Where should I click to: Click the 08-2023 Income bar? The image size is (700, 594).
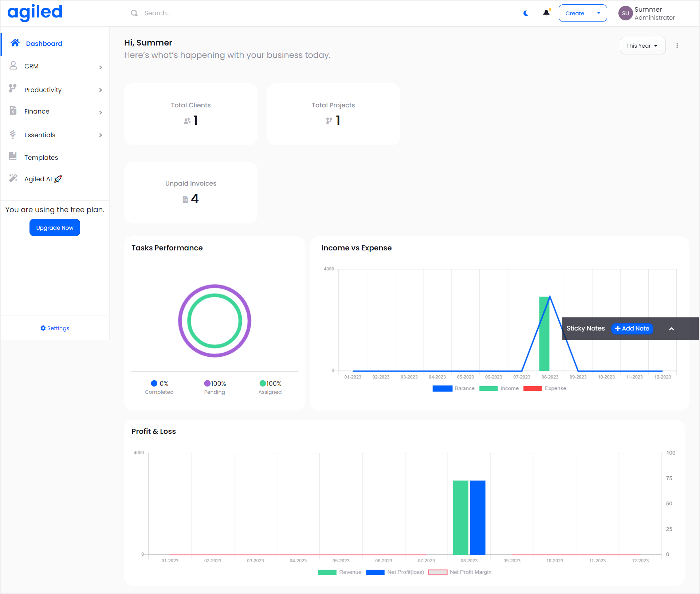(x=544, y=334)
